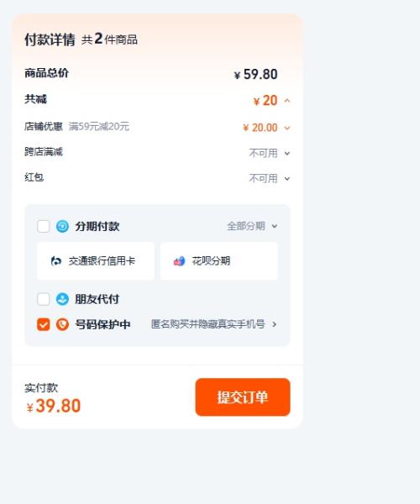Select 交通银行信用卡 payment option
The height and width of the screenshot is (504, 420).
coord(96,261)
